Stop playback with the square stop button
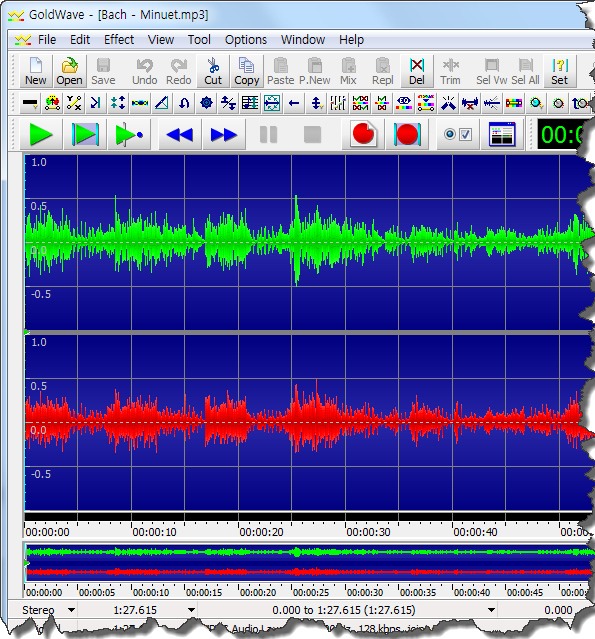595x639 pixels. pos(312,134)
